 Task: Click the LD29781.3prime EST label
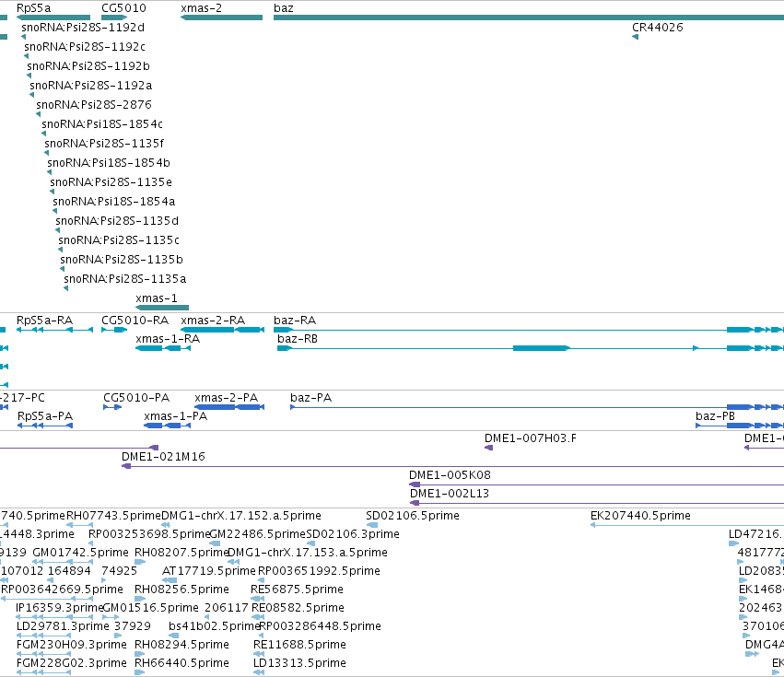63,627
